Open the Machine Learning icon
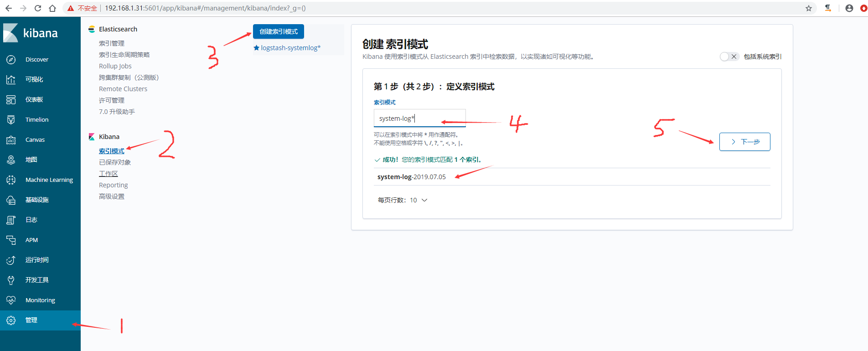Viewport: 868px width, 351px height. pos(11,180)
